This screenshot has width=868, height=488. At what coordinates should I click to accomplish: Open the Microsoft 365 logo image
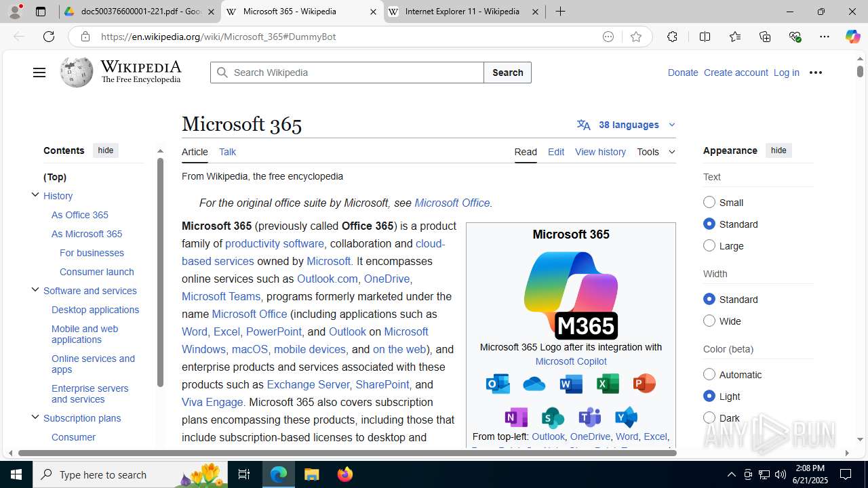[571, 295]
